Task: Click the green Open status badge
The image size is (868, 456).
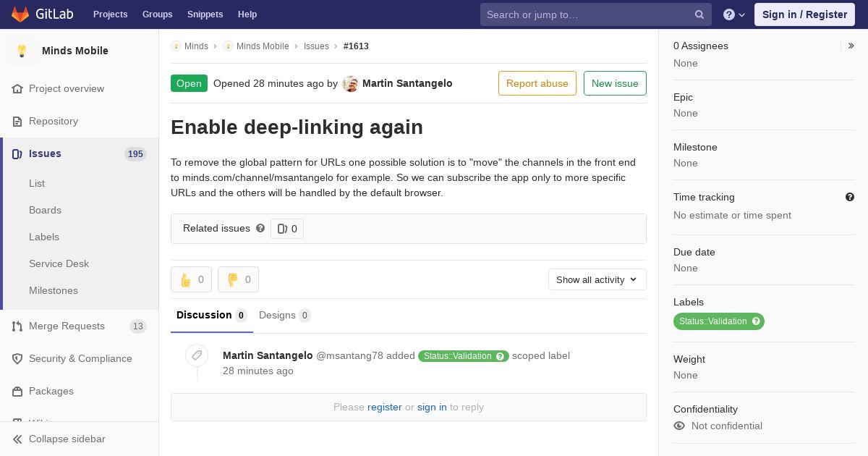Action: coord(189,83)
